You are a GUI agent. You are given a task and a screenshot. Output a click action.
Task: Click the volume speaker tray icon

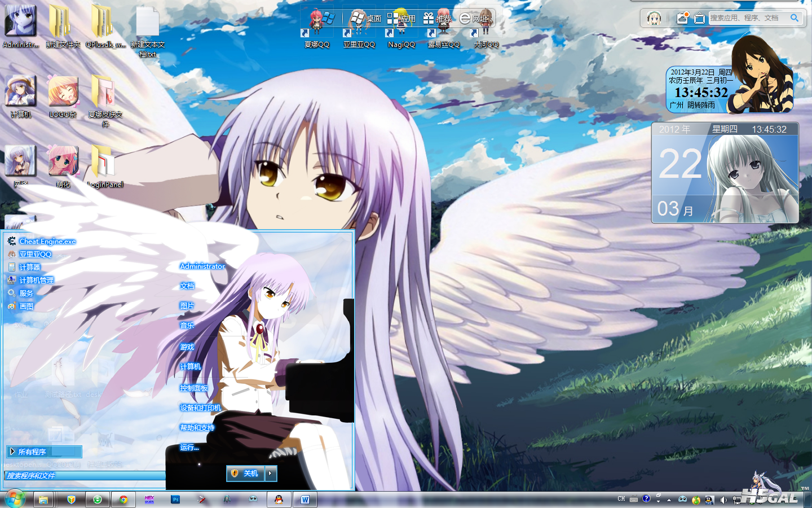(723, 500)
